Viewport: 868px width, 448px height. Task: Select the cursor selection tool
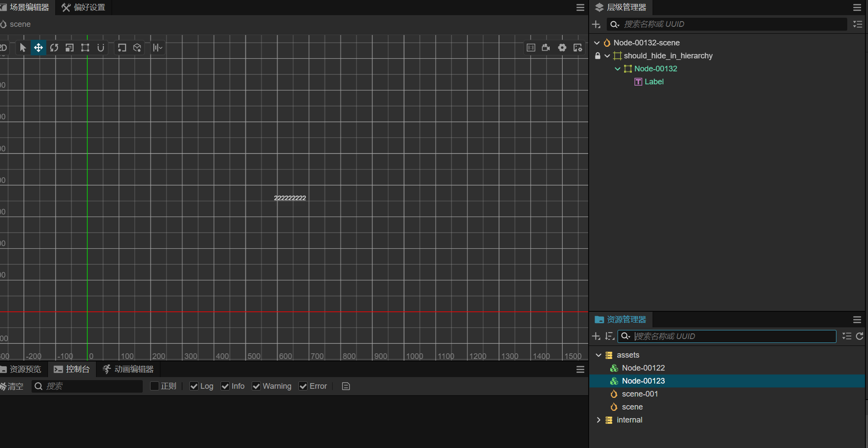pyautogui.click(x=23, y=48)
